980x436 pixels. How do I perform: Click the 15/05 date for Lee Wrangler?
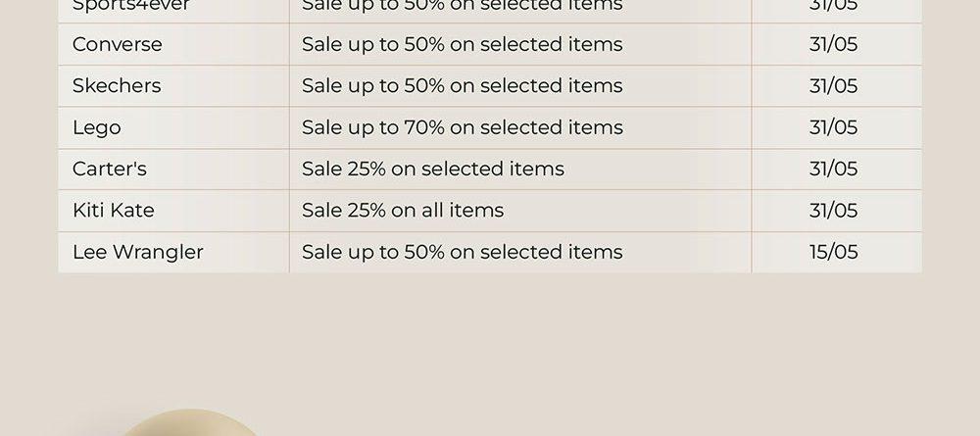[833, 252]
